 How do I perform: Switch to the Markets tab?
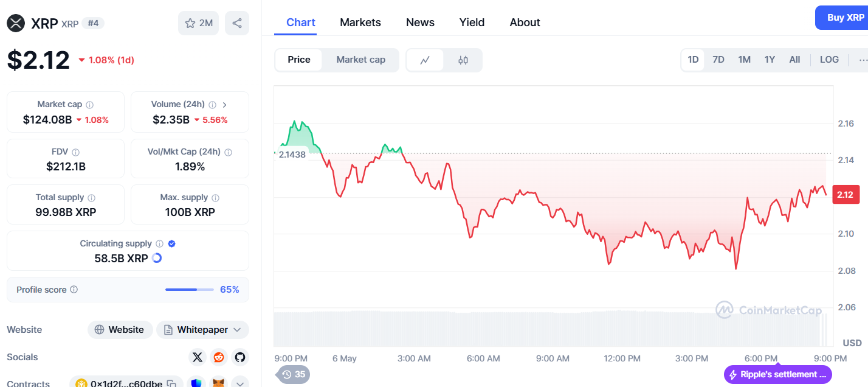[360, 23]
